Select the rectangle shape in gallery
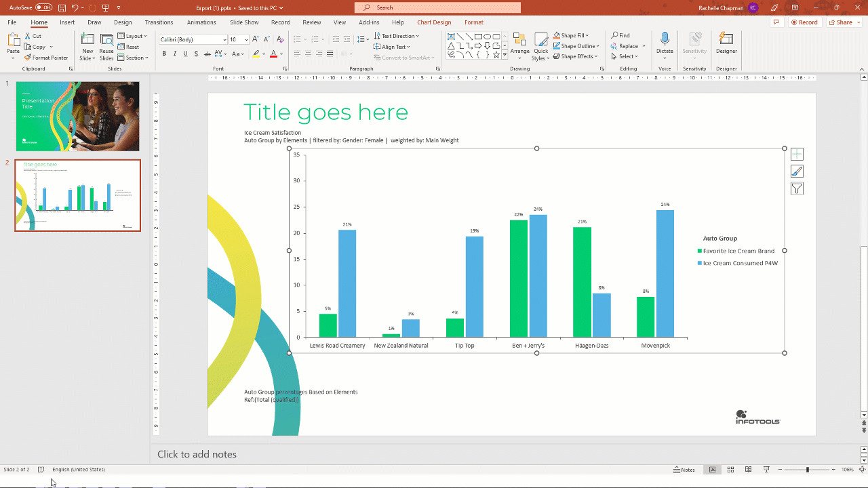 (478, 37)
